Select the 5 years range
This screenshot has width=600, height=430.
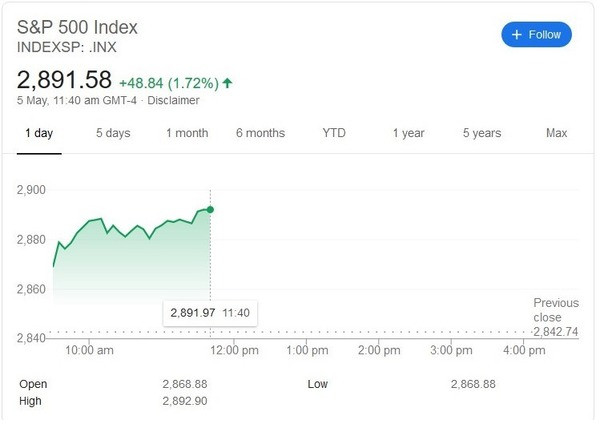[482, 133]
